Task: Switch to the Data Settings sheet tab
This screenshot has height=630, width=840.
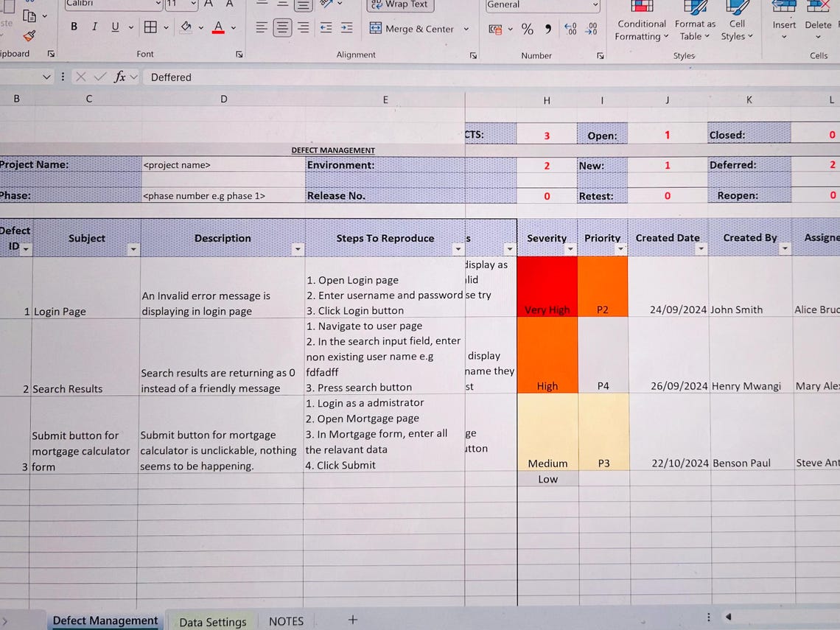Action: [212, 621]
